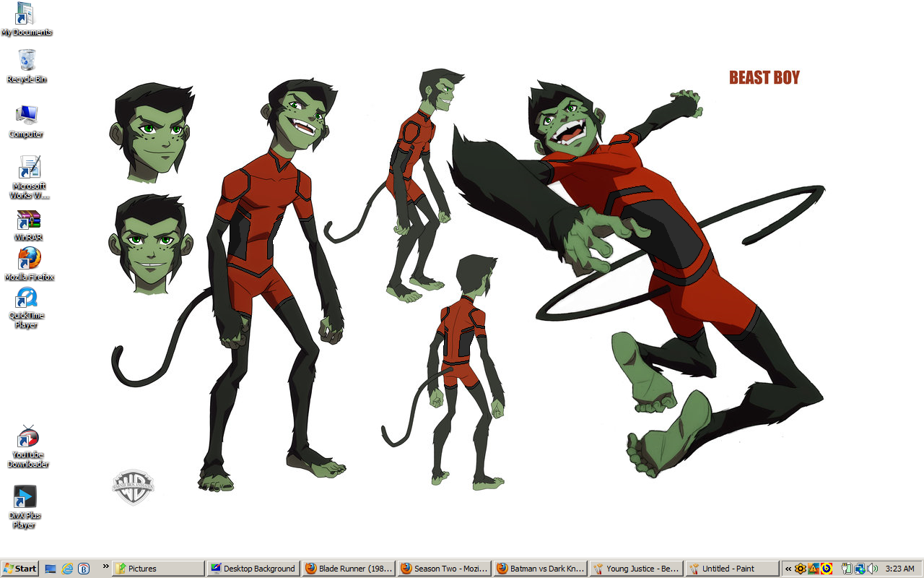Select Microsoft Works Word Processor shortcut
Screen dimensions: 924x578
(x=29, y=177)
